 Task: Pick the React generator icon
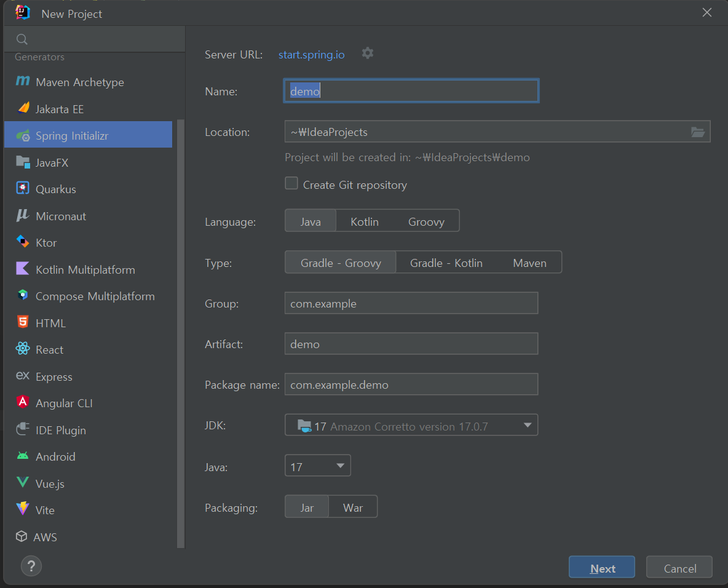[23, 348]
